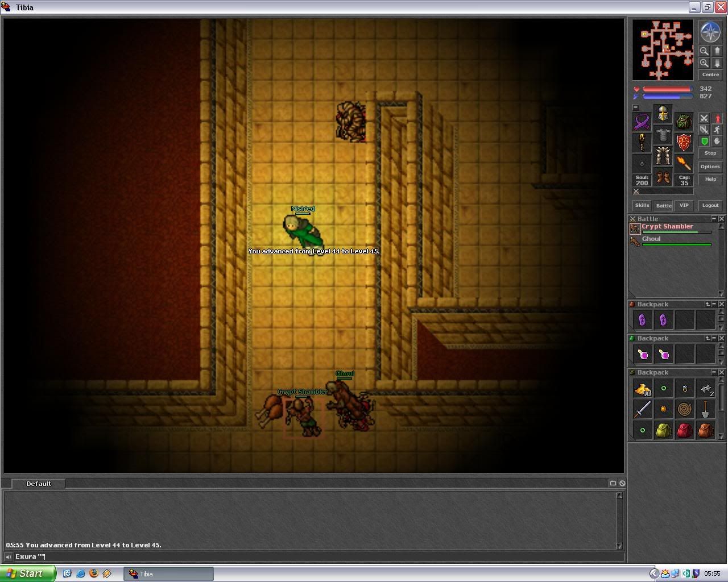Screen dimensions: 728x582
Task: Click the Centre minimap button
Action: point(710,74)
